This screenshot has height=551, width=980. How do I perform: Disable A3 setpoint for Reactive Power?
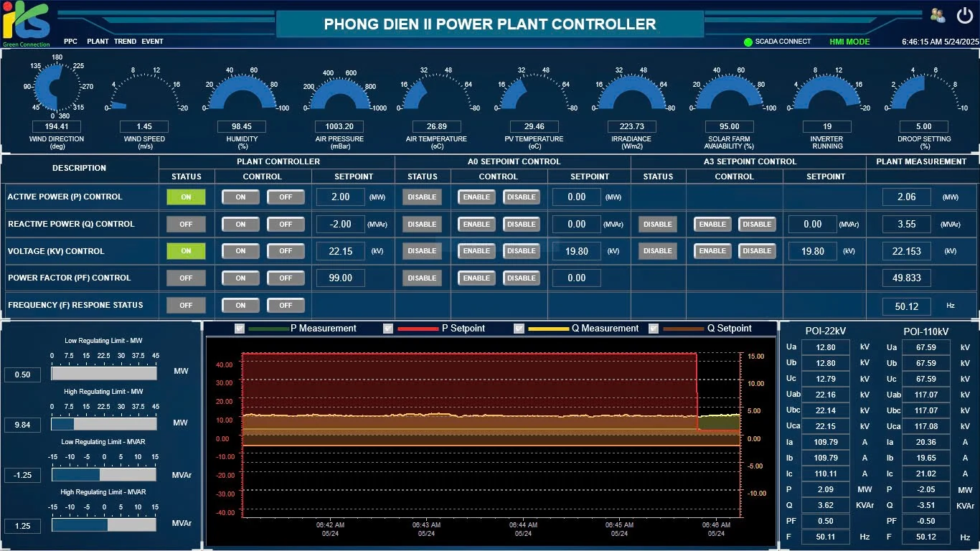click(x=757, y=224)
